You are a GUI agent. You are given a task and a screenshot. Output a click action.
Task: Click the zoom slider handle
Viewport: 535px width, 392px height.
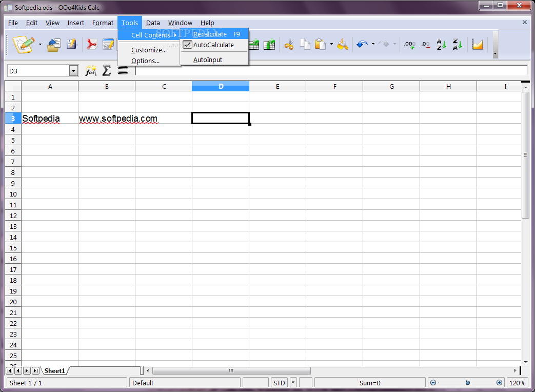(x=468, y=383)
